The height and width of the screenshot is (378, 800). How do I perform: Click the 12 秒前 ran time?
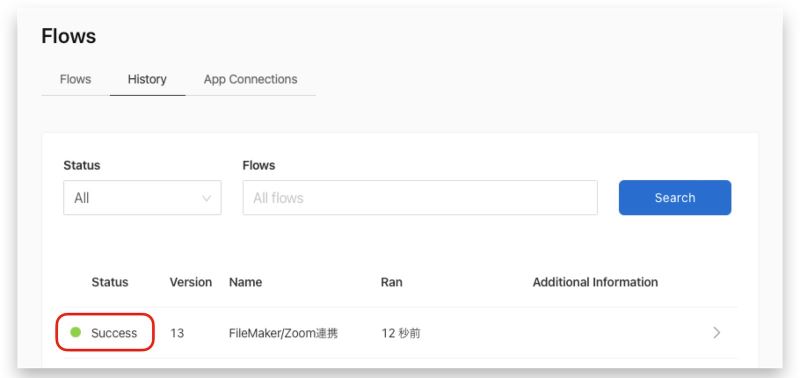coord(401,333)
